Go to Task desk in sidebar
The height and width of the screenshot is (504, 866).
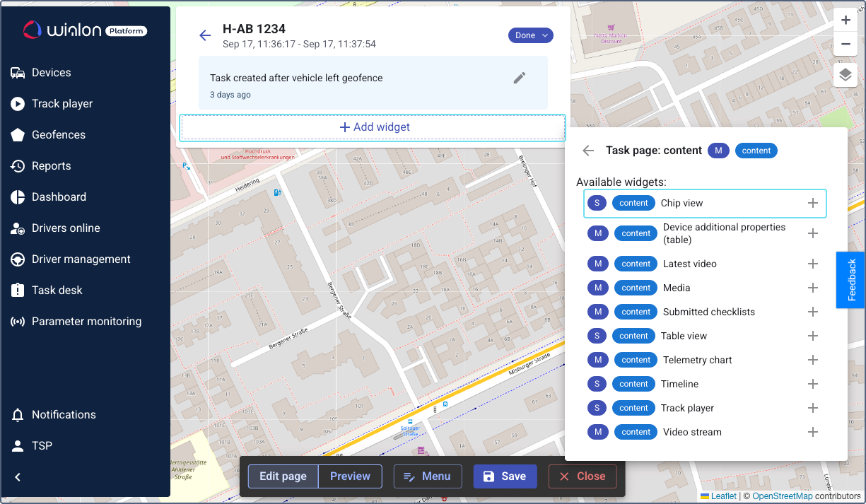pyautogui.click(x=57, y=291)
